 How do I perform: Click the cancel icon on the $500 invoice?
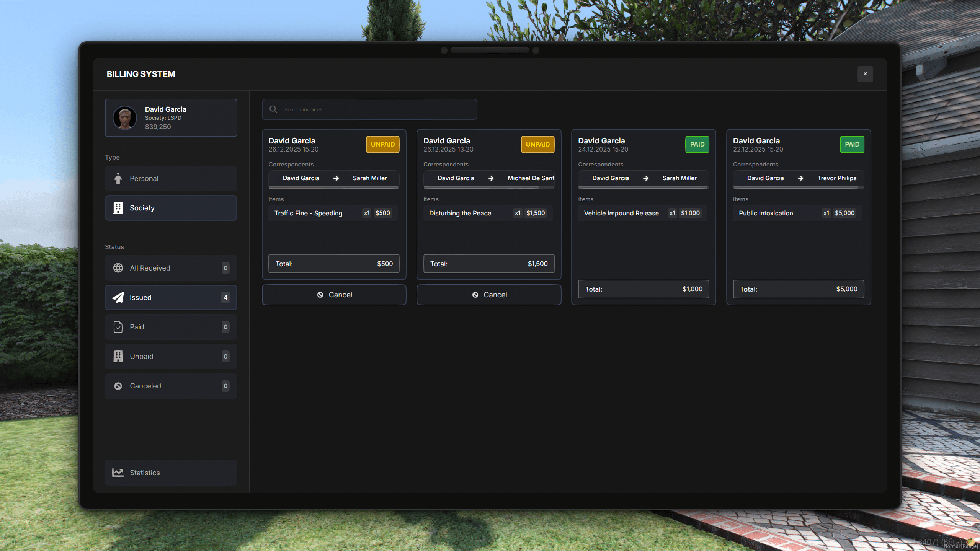point(320,295)
